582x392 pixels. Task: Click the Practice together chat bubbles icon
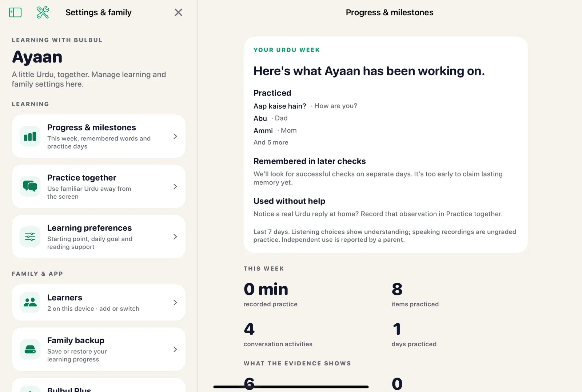click(30, 186)
